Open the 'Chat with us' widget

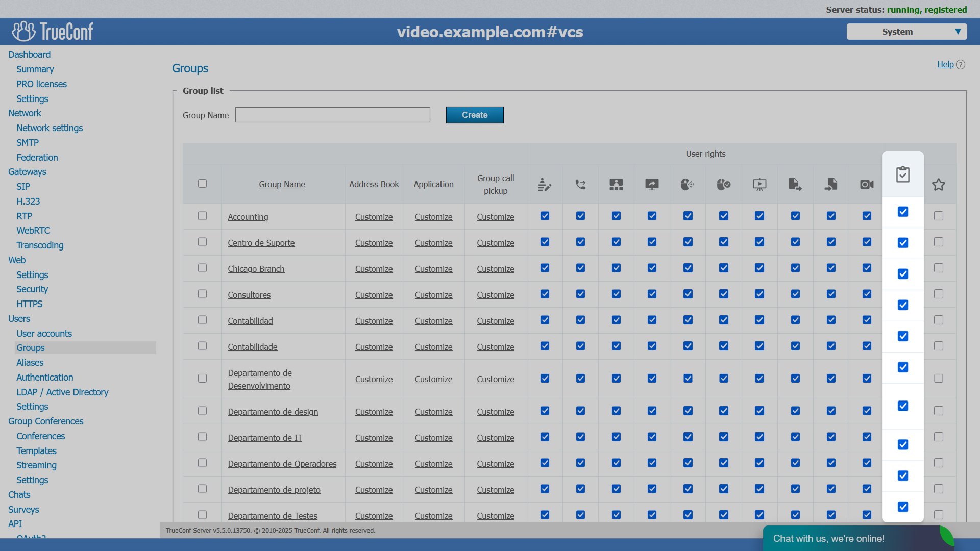click(x=857, y=538)
